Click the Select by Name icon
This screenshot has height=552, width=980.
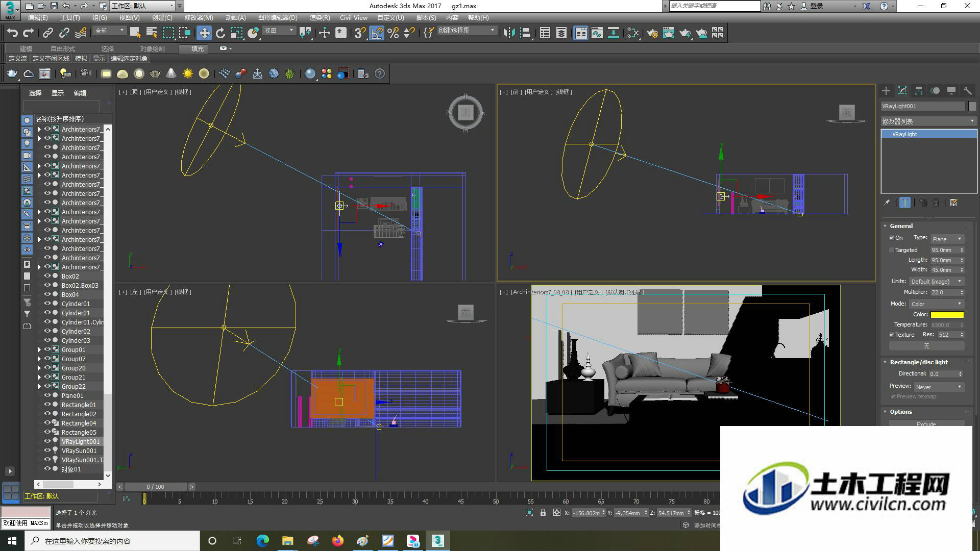152,33
